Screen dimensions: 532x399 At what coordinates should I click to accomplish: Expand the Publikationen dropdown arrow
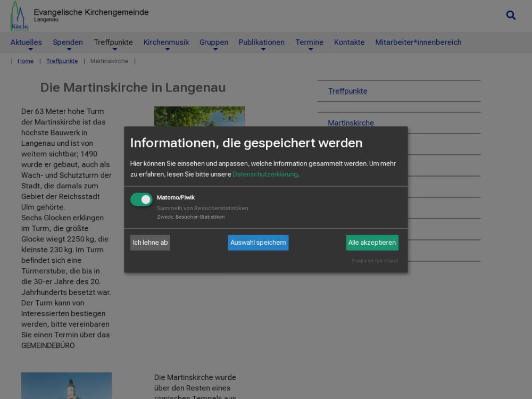[x=262, y=49]
